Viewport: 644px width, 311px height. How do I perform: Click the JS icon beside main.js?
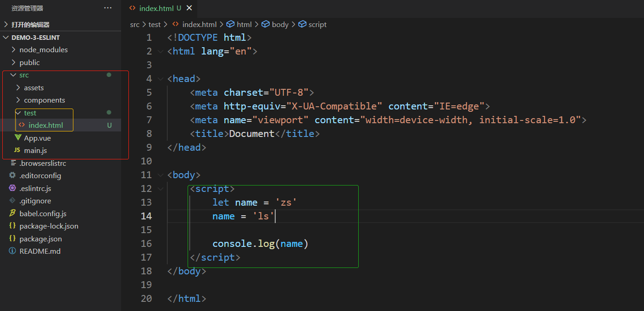tap(17, 150)
